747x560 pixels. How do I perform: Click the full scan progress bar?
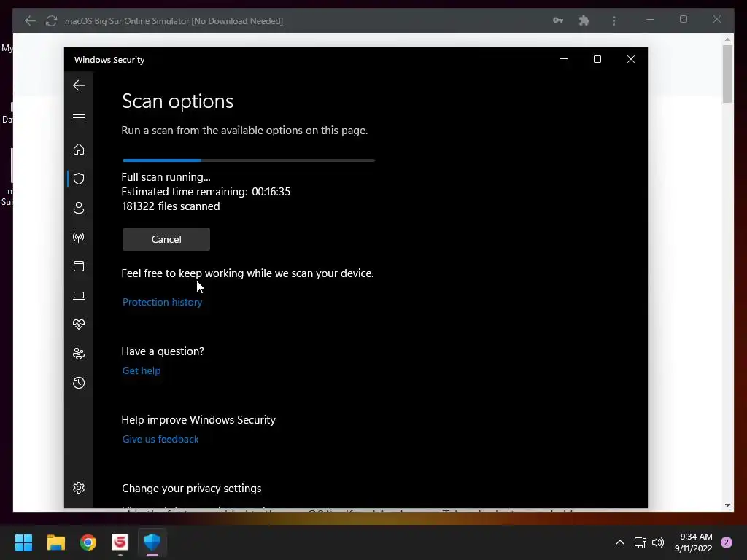point(249,160)
